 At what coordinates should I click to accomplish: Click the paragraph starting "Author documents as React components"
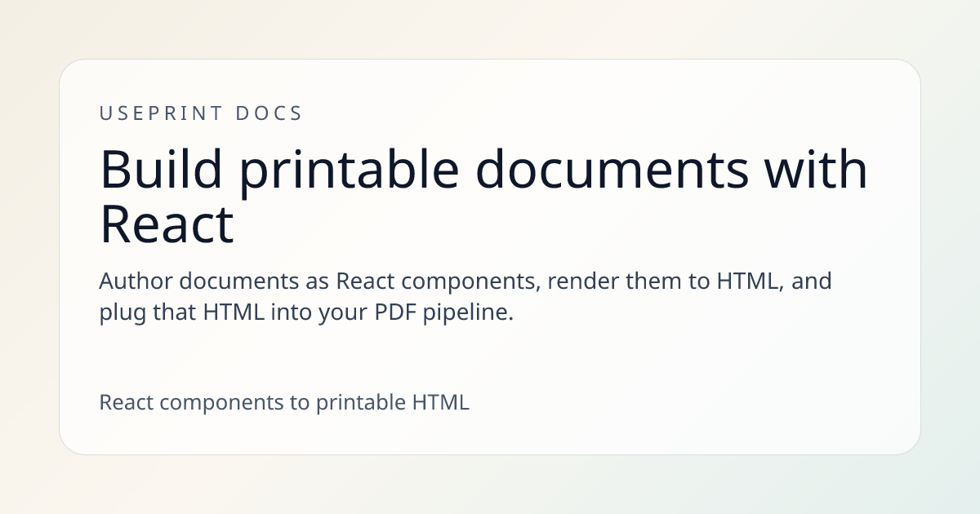465,297
